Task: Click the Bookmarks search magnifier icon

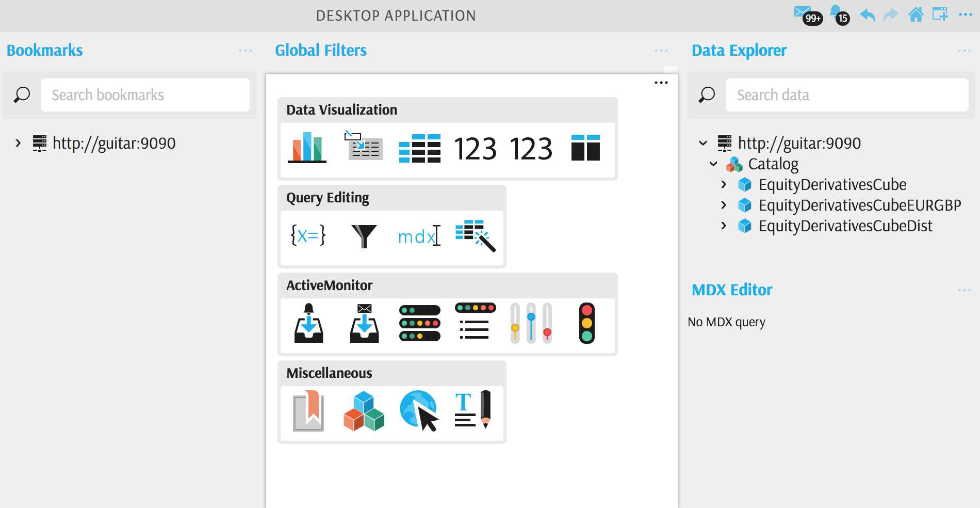Action: [22, 95]
